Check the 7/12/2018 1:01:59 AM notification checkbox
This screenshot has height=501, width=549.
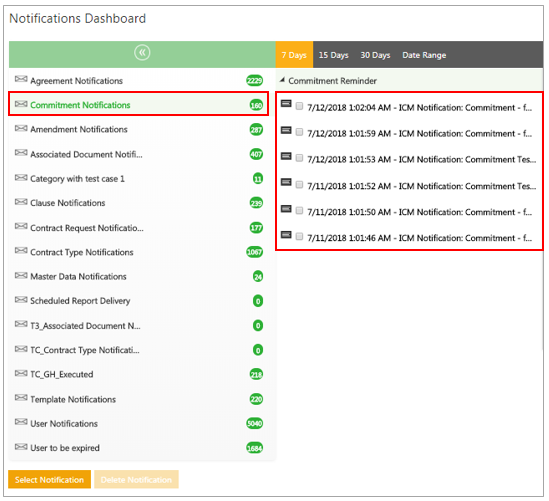pos(299,132)
